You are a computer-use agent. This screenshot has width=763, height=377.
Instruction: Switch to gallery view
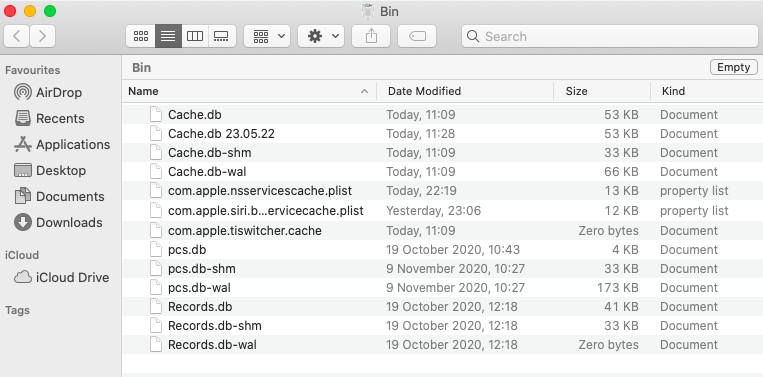[x=222, y=36]
